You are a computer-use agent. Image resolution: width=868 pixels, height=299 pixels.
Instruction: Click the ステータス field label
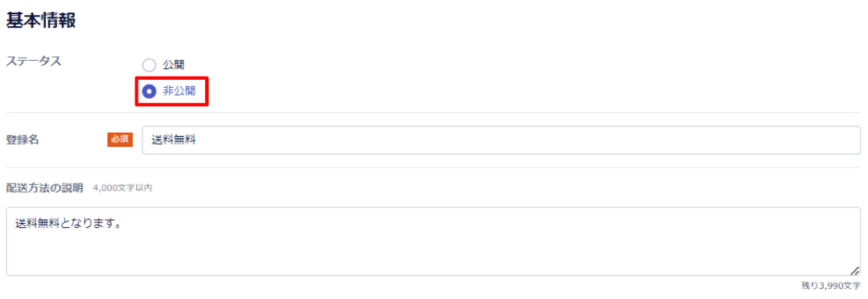click(x=33, y=62)
